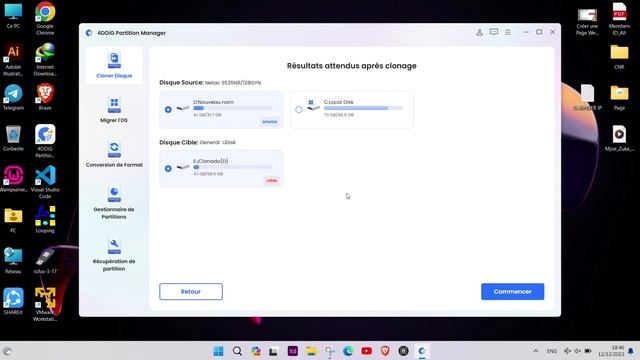
Task: Open Visual Studio Code desktop shortcut
Action: 45,182
